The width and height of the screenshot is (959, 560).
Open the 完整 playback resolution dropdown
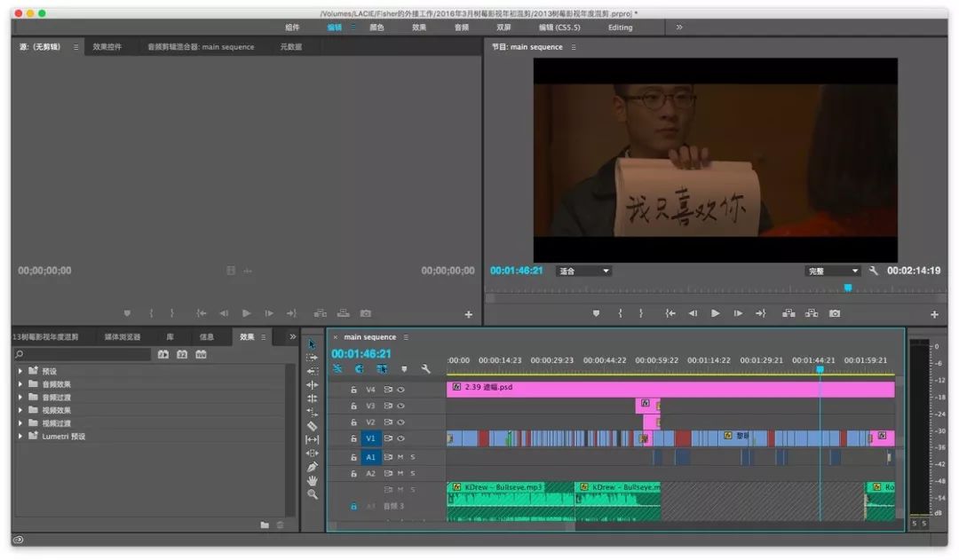(x=833, y=271)
